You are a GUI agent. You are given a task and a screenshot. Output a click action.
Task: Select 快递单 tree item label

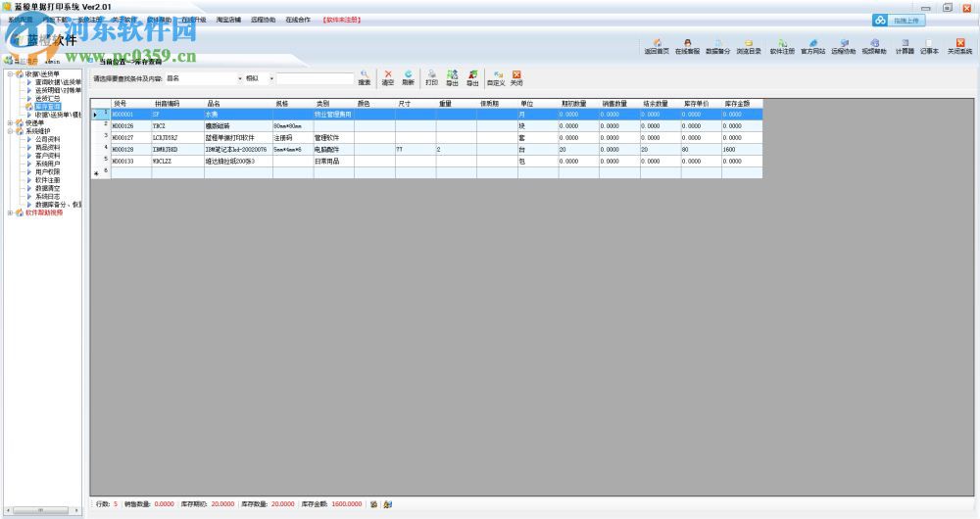(34, 123)
